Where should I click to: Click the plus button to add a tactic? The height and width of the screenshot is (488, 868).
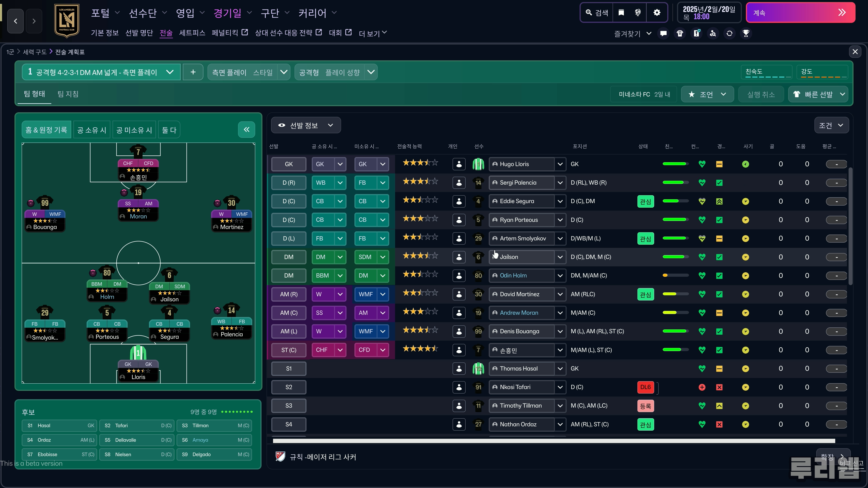pos(193,72)
